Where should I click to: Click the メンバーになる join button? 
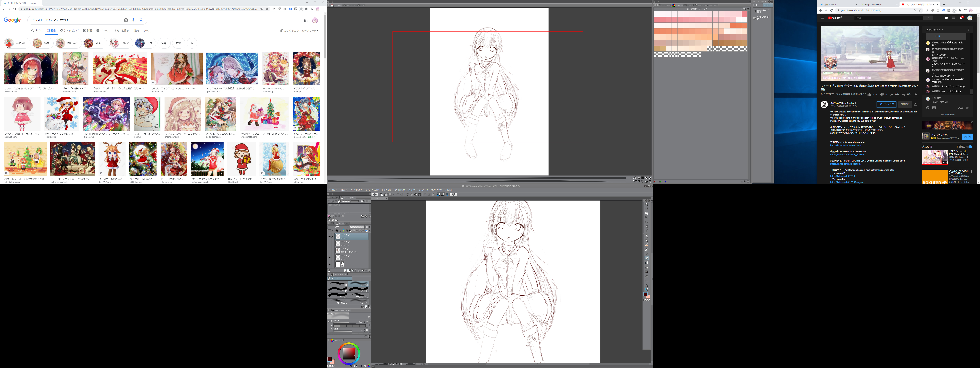886,104
